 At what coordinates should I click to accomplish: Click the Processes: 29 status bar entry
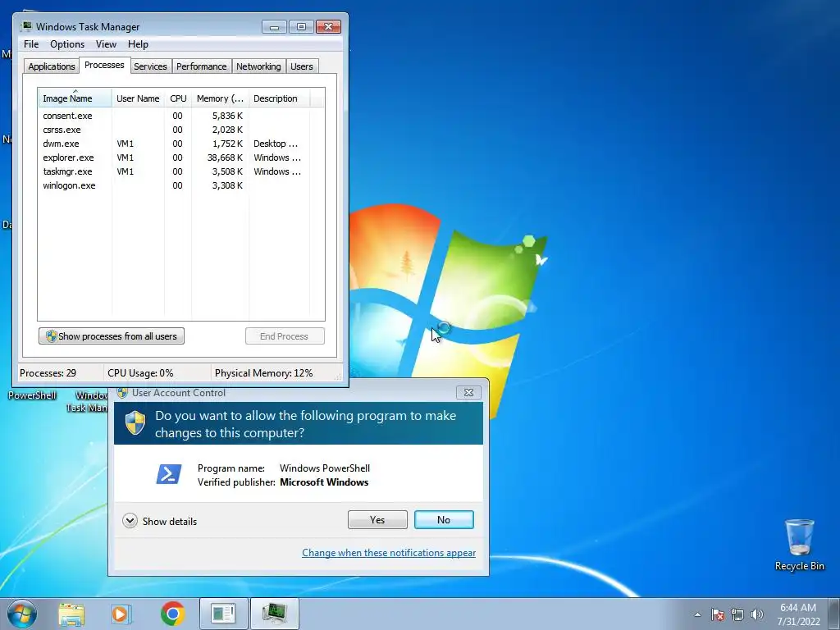coord(48,373)
